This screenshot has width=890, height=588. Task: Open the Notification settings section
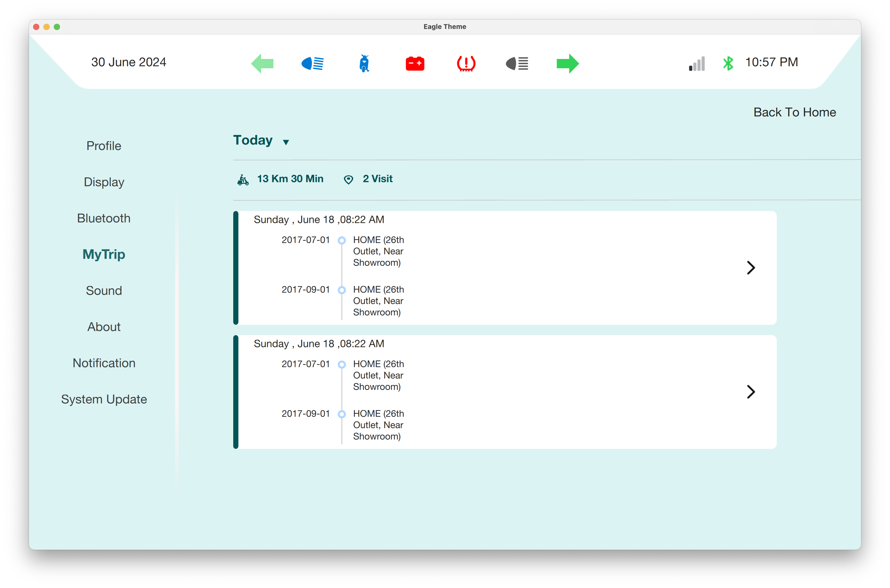point(104,363)
